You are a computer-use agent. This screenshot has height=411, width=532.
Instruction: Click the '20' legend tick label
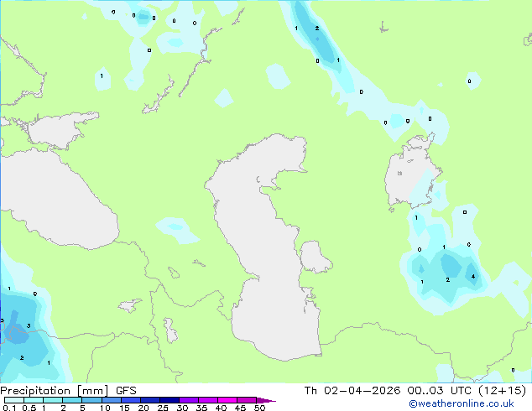coord(143,408)
